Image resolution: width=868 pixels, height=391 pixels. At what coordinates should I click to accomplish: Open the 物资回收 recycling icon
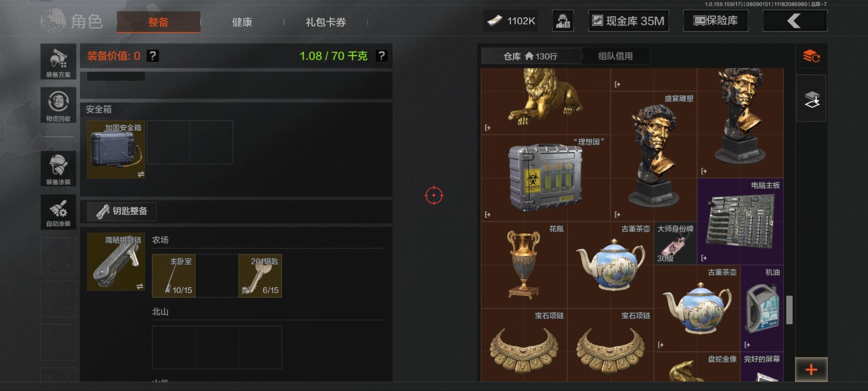pos(58,105)
